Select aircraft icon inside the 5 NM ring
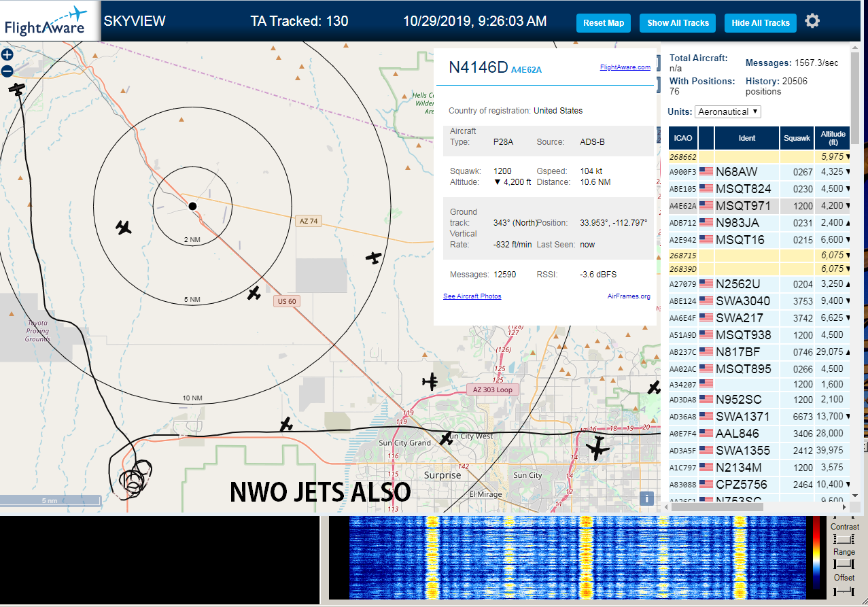 (123, 227)
